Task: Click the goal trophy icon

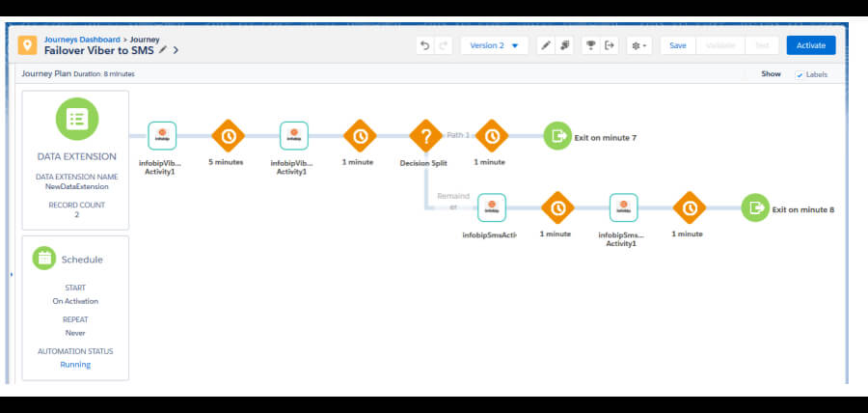Action: [x=590, y=45]
